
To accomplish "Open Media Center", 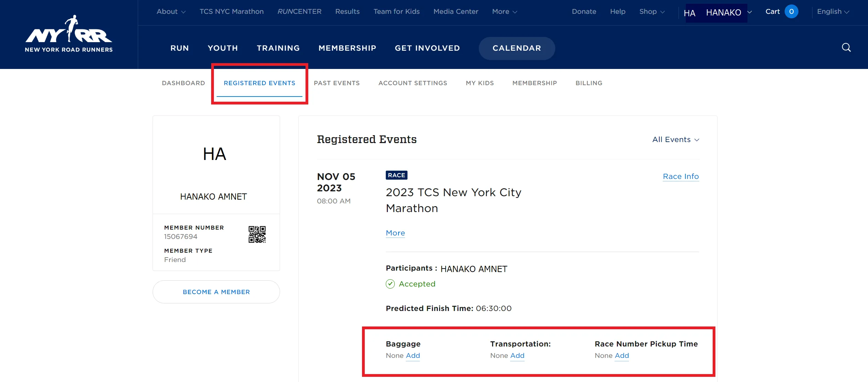I will click(456, 12).
